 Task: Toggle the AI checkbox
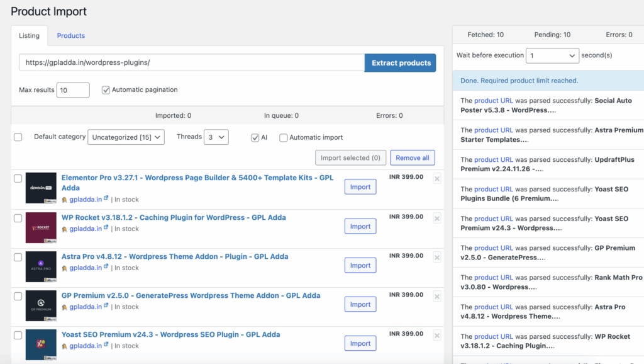click(x=255, y=137)
